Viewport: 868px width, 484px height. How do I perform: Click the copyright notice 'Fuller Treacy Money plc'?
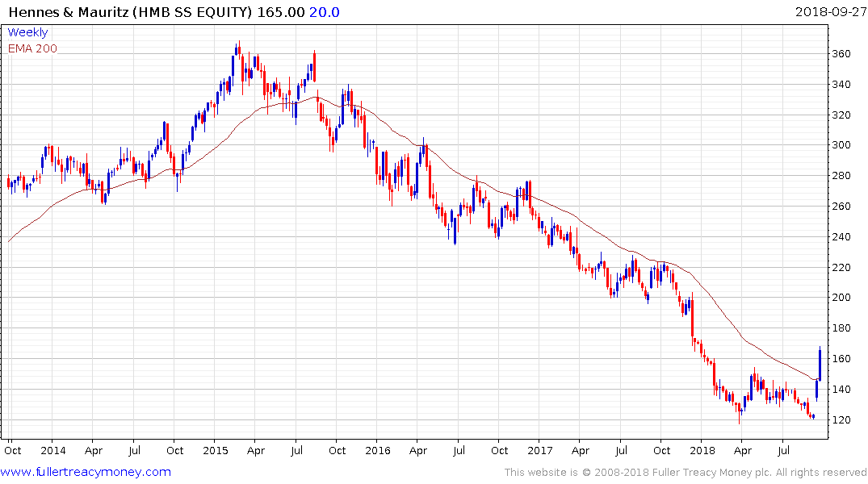[x=711, y=473]
